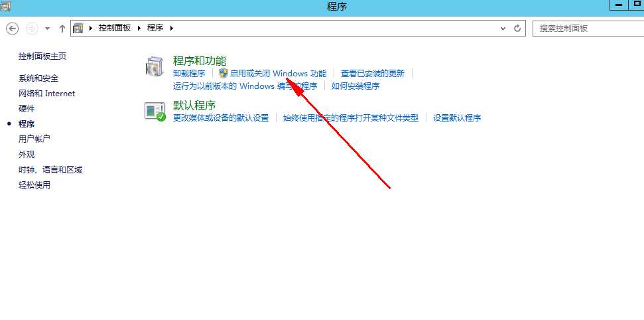Open 控制面板主页 in the sidebar
The image size is (644, 320).
pos(42,56)
